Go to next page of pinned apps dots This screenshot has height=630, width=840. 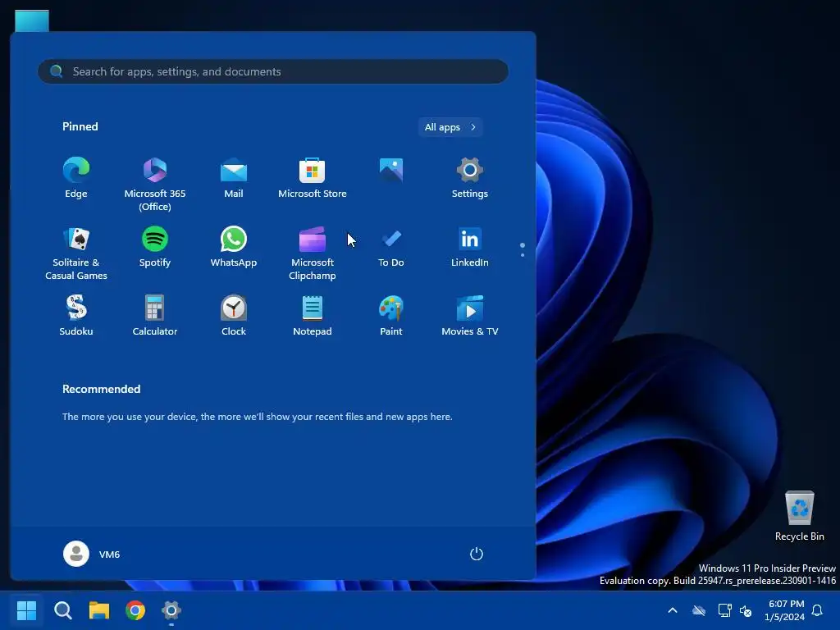coord(523,254)
